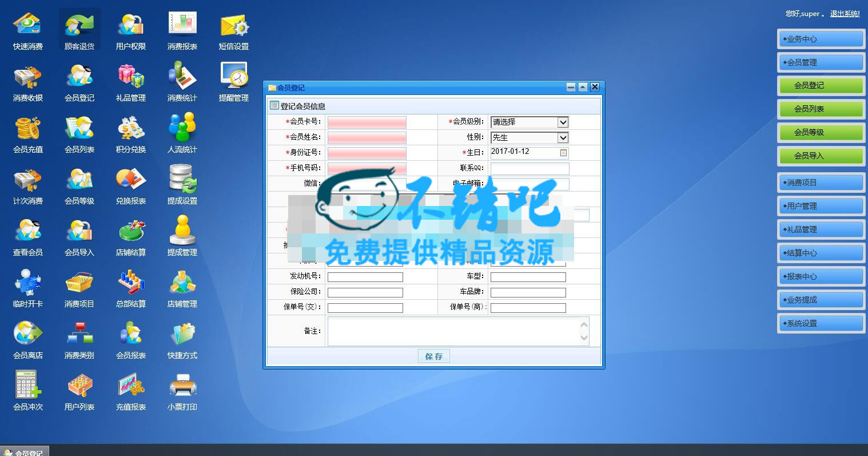868x456 pixels.
Task: Open 充值报表 icon
Action: [130, 392]
